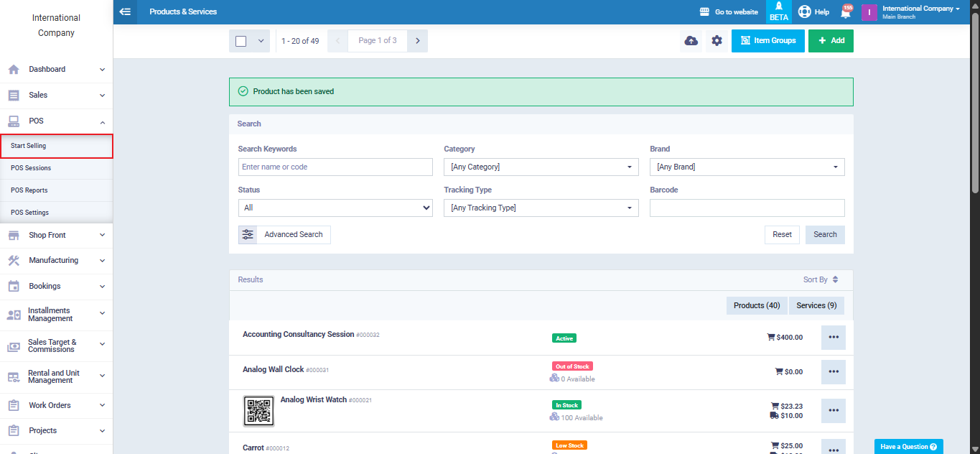980x454 pixels.
Task: Open actions menu for Analog Wall Clock
Action: tap(833, 372)
